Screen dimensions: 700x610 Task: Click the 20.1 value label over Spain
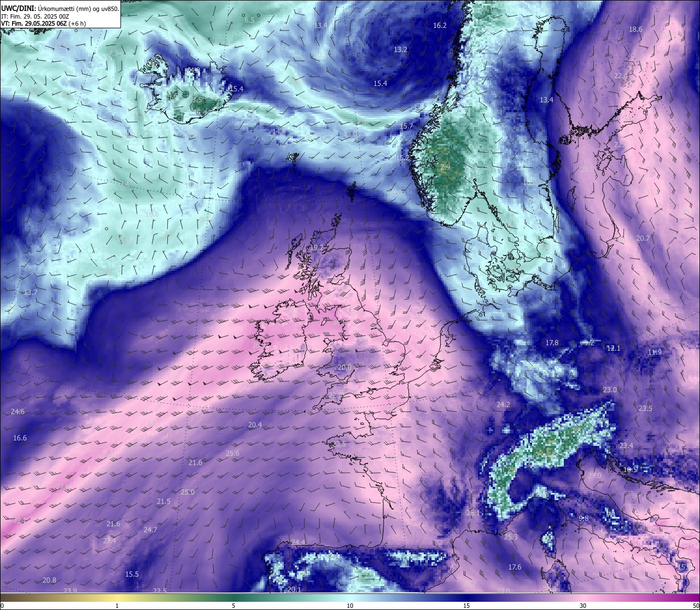click(x=294, y=589)
